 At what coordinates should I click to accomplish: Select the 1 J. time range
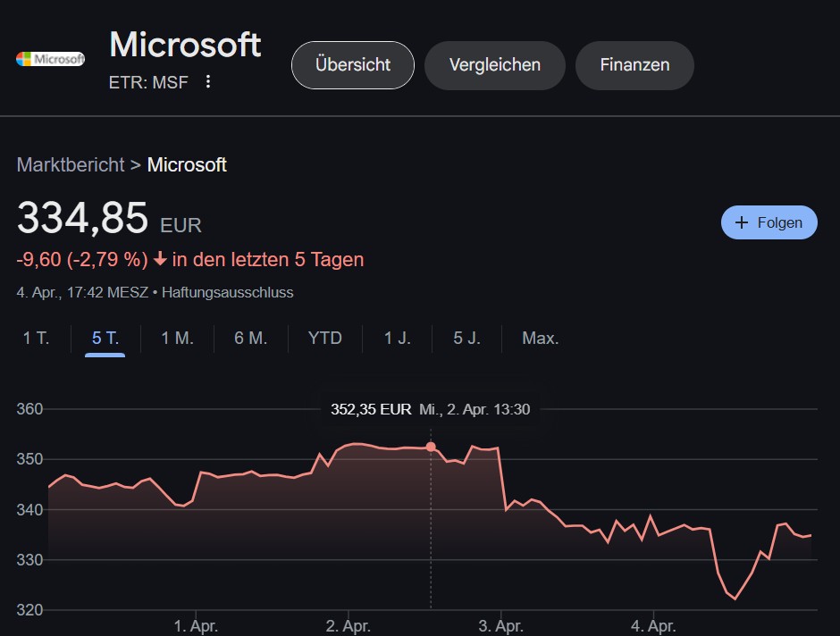pos(397,339)
